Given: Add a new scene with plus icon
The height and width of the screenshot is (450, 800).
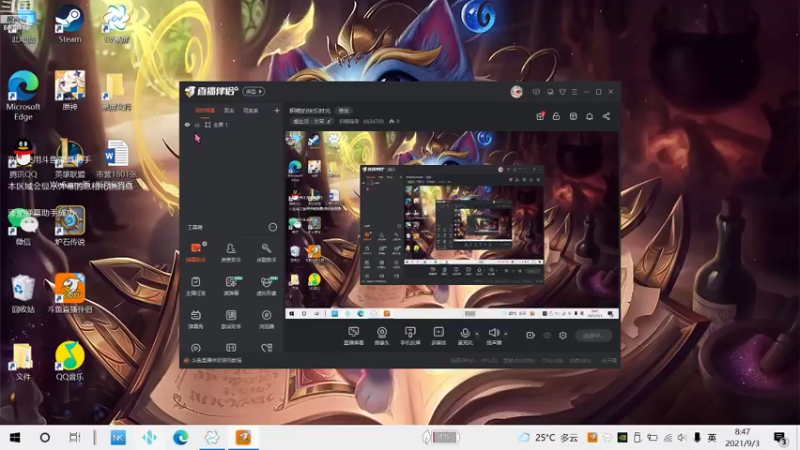Looking at the screenshot, I should (x=277, y=110).
